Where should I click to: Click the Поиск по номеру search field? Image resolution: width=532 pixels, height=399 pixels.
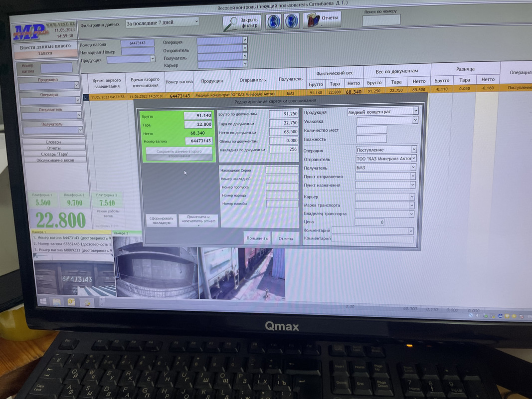click(381, 20)
